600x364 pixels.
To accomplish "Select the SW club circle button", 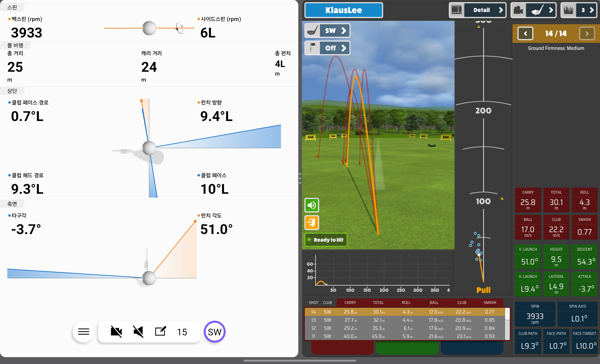I will tap(214, 332).
